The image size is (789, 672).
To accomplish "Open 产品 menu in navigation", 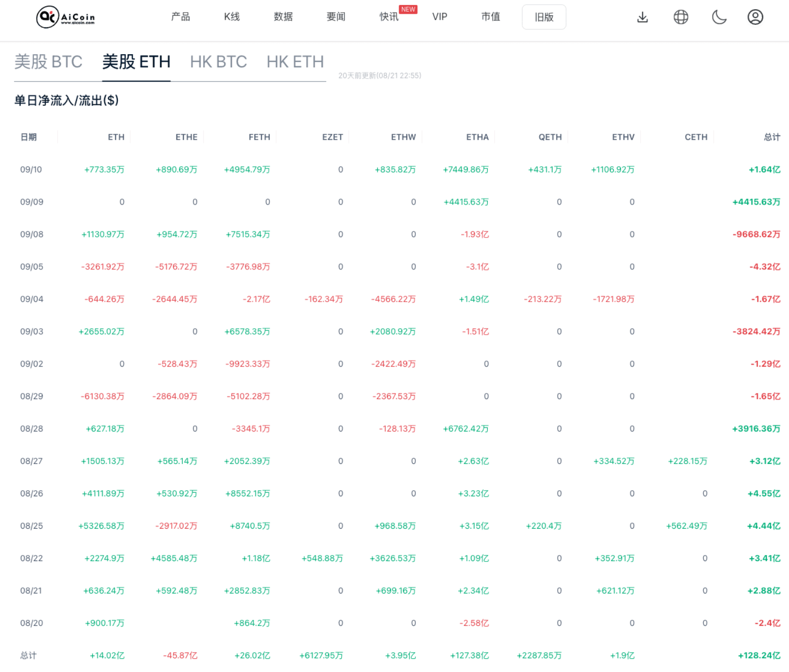I will [x=180, y=17].
